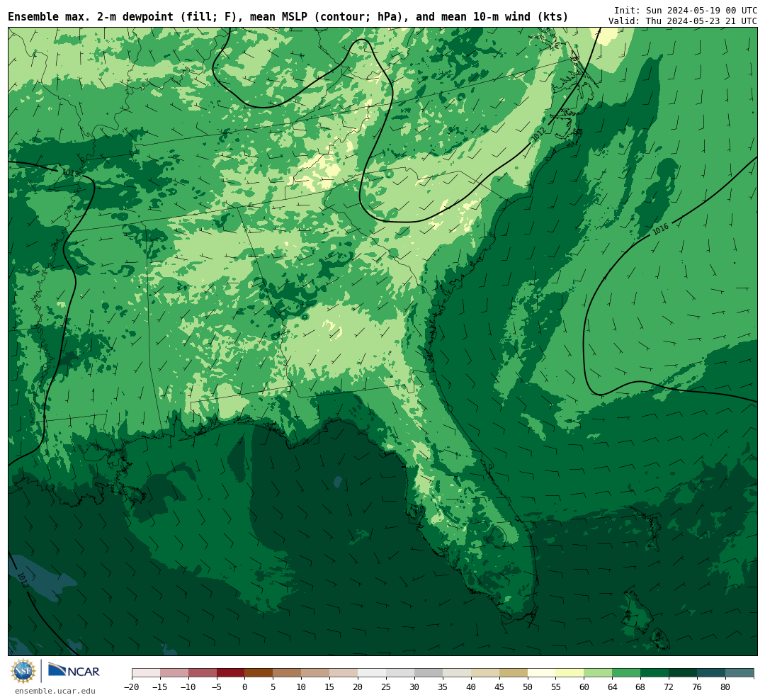Pick the green swatch between 64 and 68
765x700 pixels.
(626, 673)
